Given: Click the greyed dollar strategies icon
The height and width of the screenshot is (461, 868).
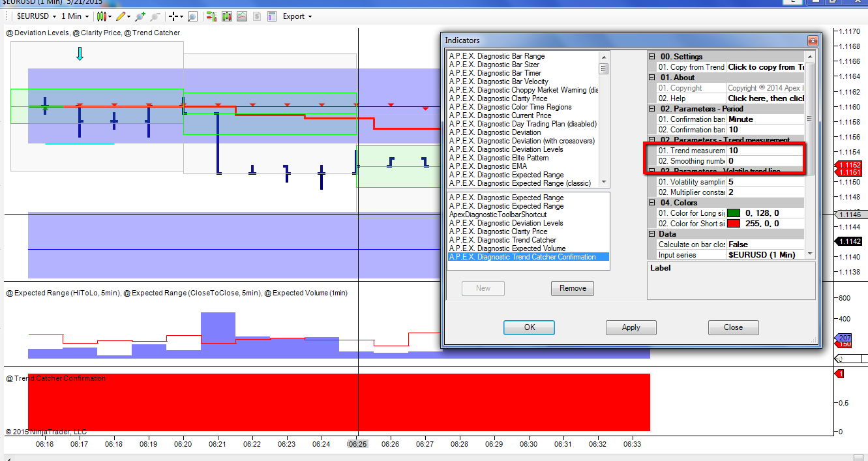Looking at the screenshot, I should (x=257, y=16).
